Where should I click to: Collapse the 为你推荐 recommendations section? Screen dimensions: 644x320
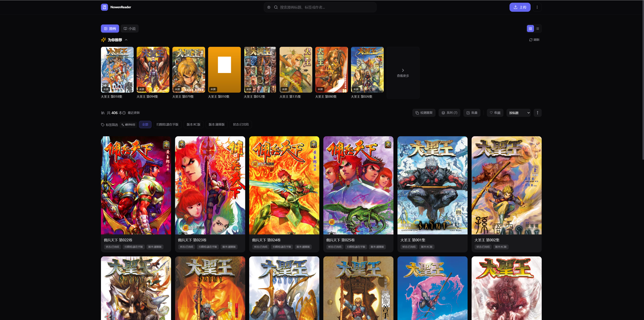tap(126, 40)
